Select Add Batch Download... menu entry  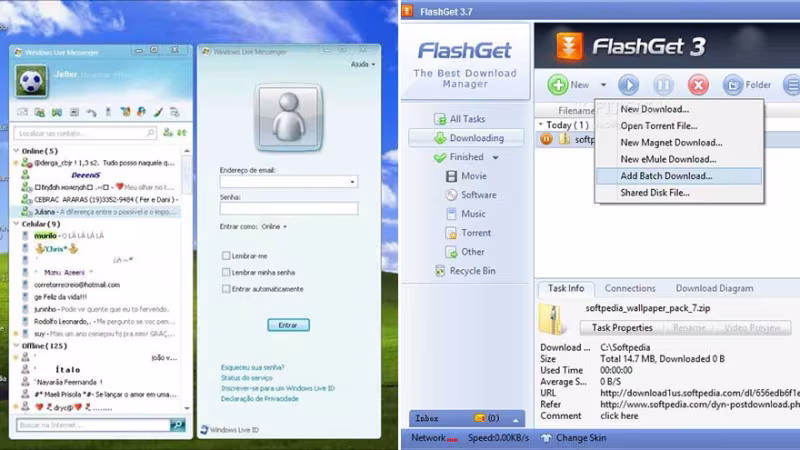pos(679,176)
